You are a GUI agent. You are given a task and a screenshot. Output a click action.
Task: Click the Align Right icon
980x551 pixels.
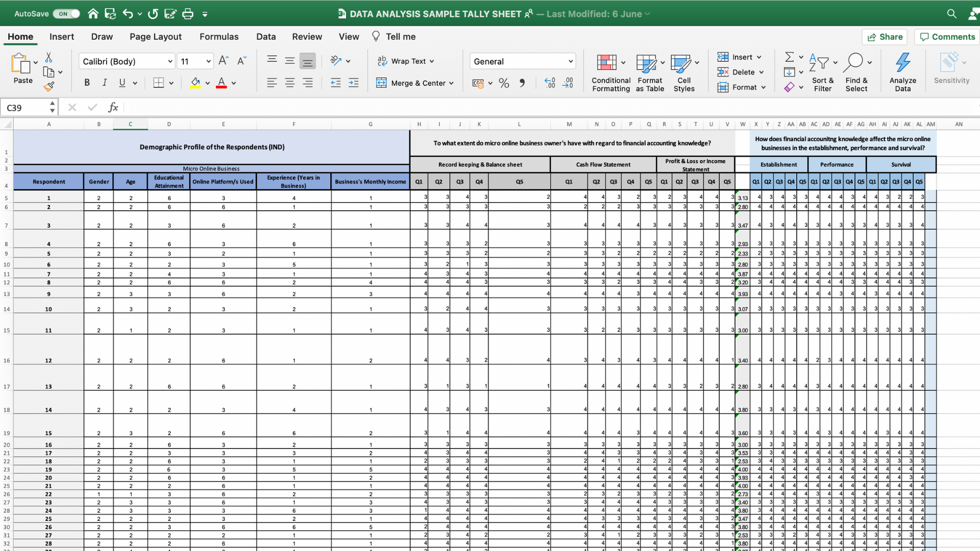point(308,83)
